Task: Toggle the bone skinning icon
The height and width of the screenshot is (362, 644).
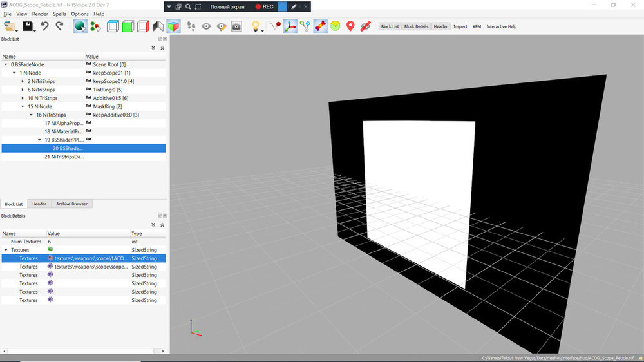Action: click(320, 26)
